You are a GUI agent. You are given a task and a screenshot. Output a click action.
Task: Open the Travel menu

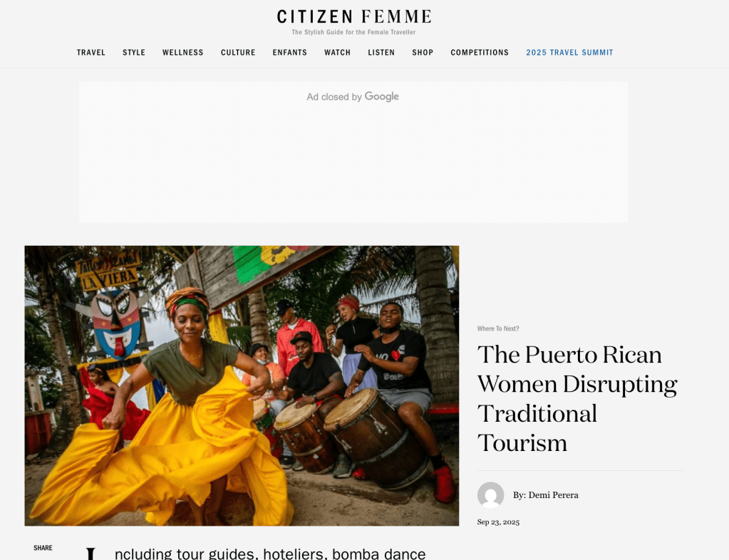(91, 53)
